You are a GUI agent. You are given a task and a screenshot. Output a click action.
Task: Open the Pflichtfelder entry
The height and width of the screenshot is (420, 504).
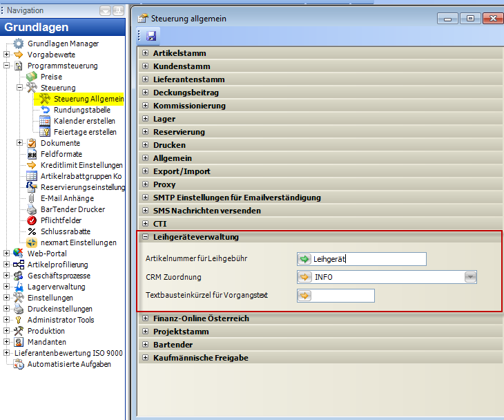(61, 220)
